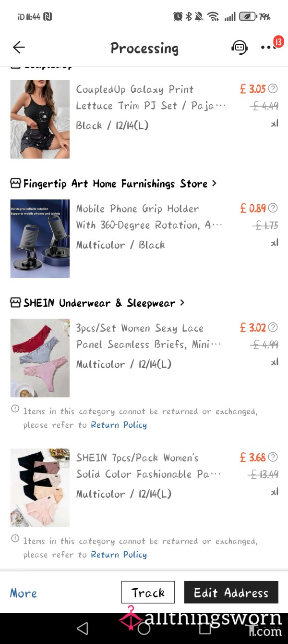This screenshot has width=288, height=644.
Task: Open the Galaxy Print PJ Set thumbnail
Action: point(40,119)
